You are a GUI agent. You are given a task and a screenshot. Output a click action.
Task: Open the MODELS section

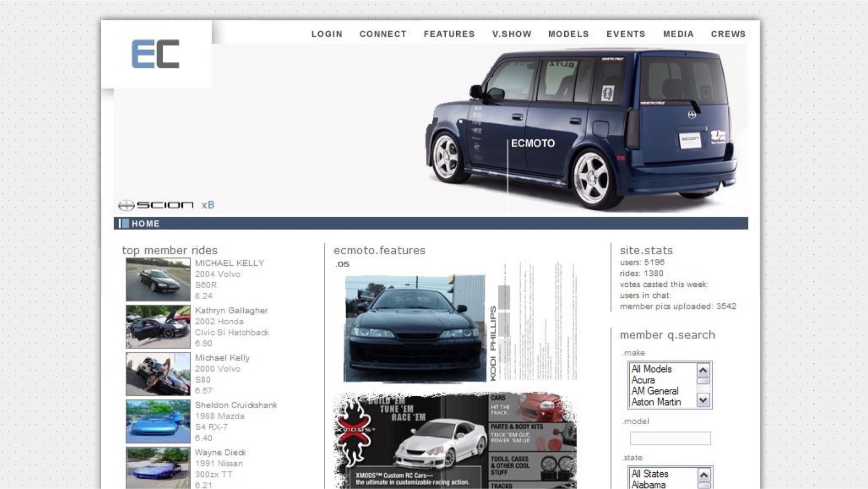point(568,34)
